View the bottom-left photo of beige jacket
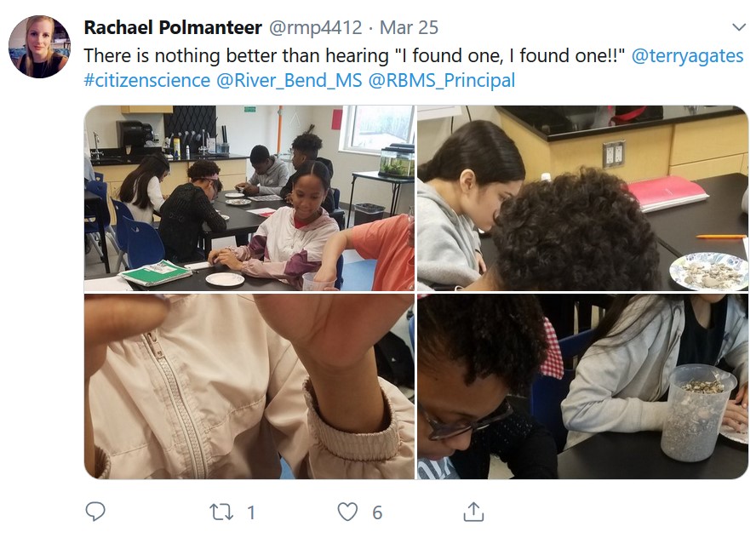This screenshot has width=756, height=538. pyautogui.click(x=249, y=386)
